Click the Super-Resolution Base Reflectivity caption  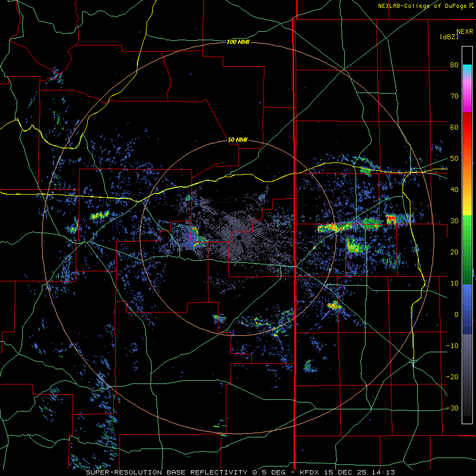point(241,472)
